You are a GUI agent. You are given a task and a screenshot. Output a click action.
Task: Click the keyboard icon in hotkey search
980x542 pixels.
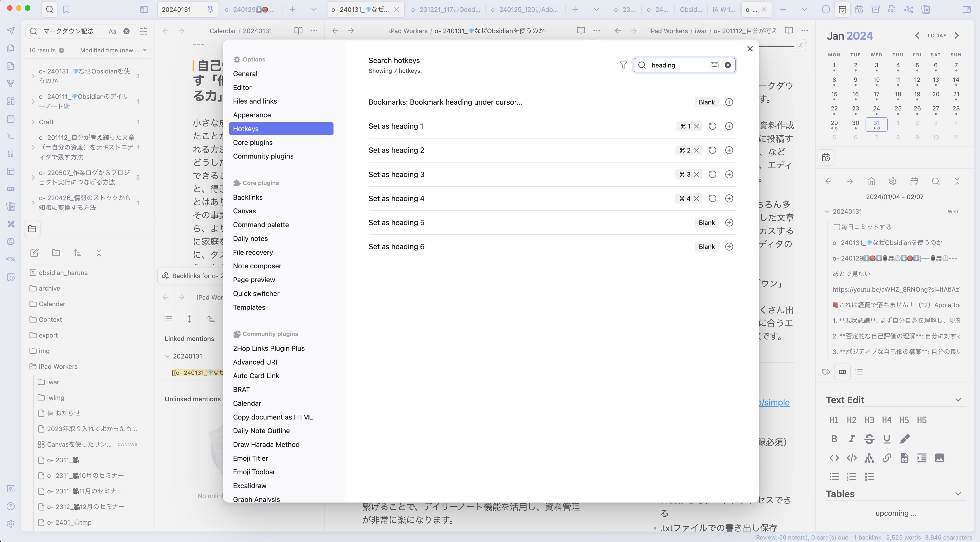pyautogui.click(x=714, y=65)
